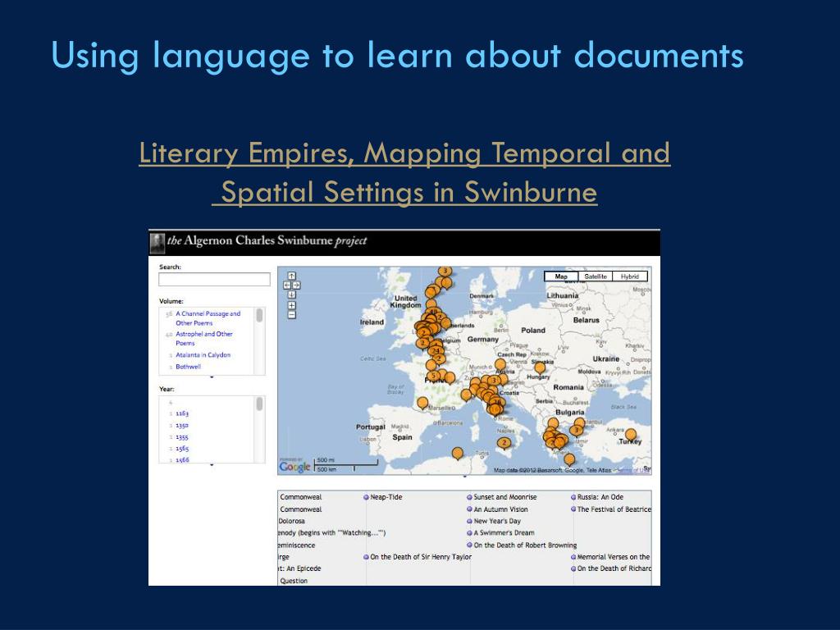Click the Volume list scrollbar thumb
The height and width of the screenshot is (630, 840).
tap(259, 316)
